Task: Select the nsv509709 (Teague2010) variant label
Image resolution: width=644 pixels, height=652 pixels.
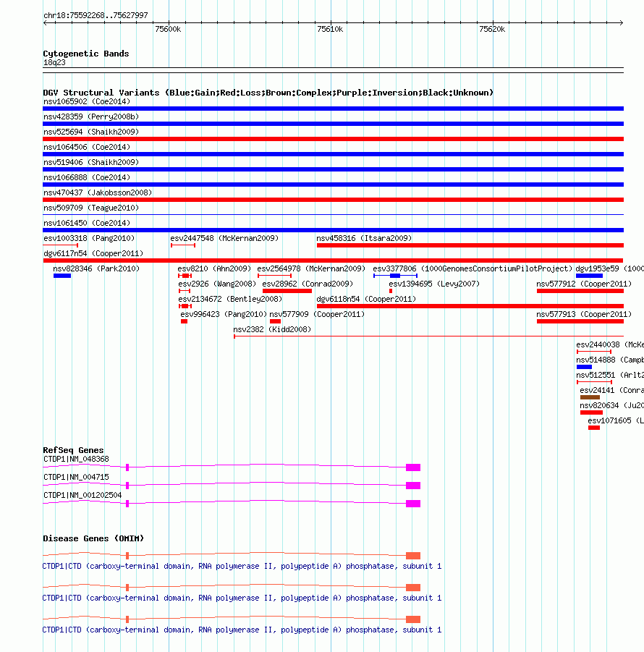Action: tap(91, 208)
